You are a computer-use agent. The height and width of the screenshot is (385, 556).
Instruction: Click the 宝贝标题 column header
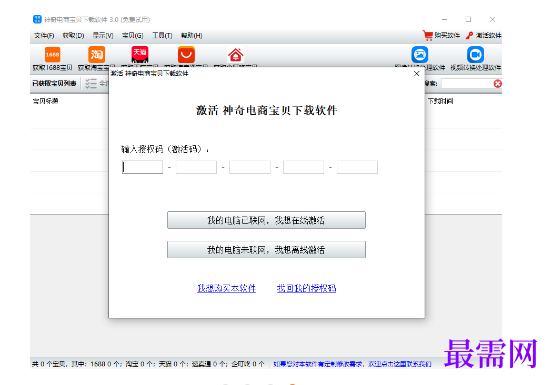pyautogui.click(x=45, y=101)
